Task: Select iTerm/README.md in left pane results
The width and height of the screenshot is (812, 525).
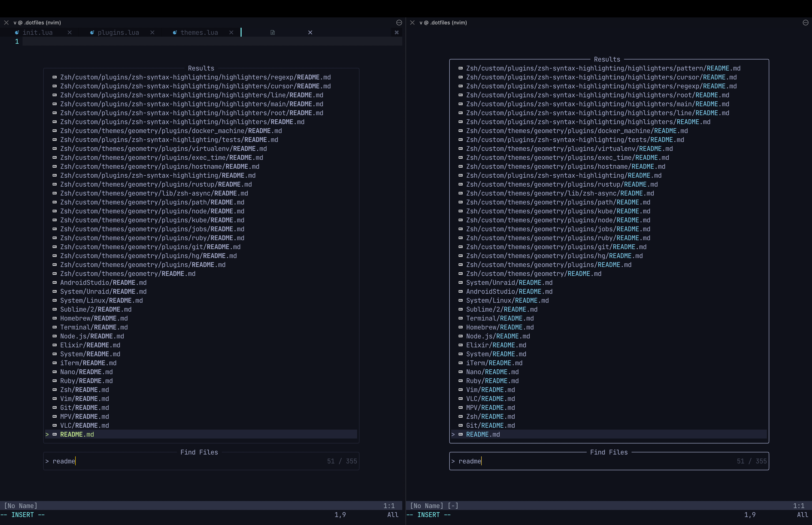Action: (88, 363)
